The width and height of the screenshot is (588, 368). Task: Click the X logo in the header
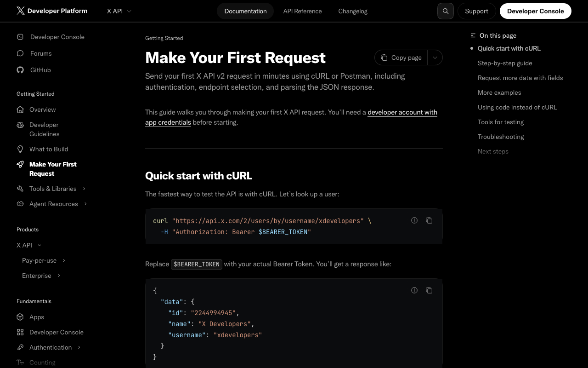(x=21, y=11)
